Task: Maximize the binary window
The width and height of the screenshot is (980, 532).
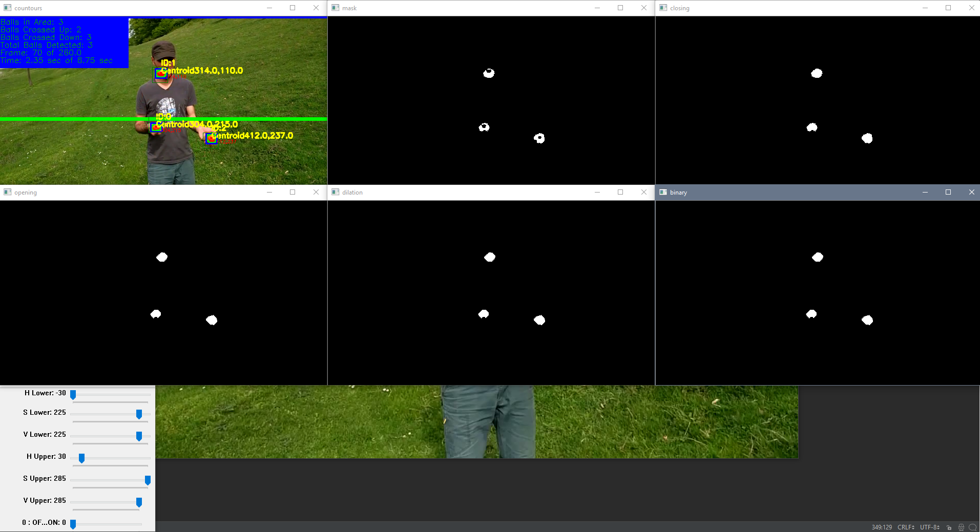Action: [x=948, y=192]
